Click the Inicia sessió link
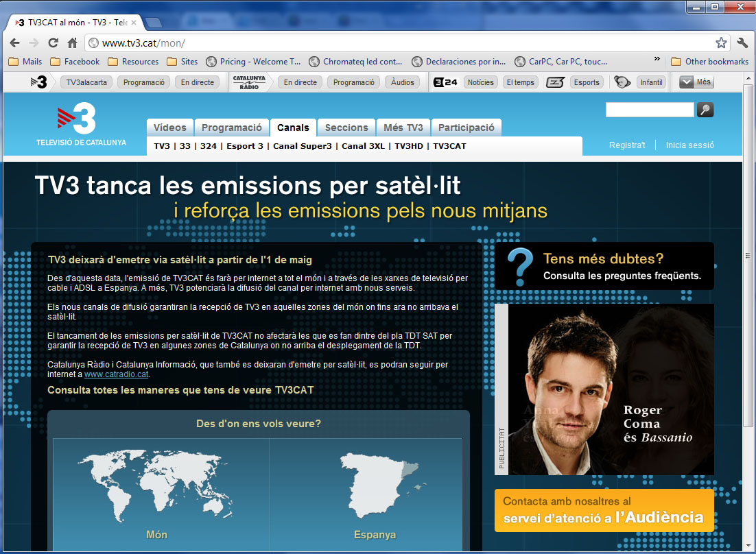Image resolution: width=756 pixels, height=554 pixels. click(689, 145)
